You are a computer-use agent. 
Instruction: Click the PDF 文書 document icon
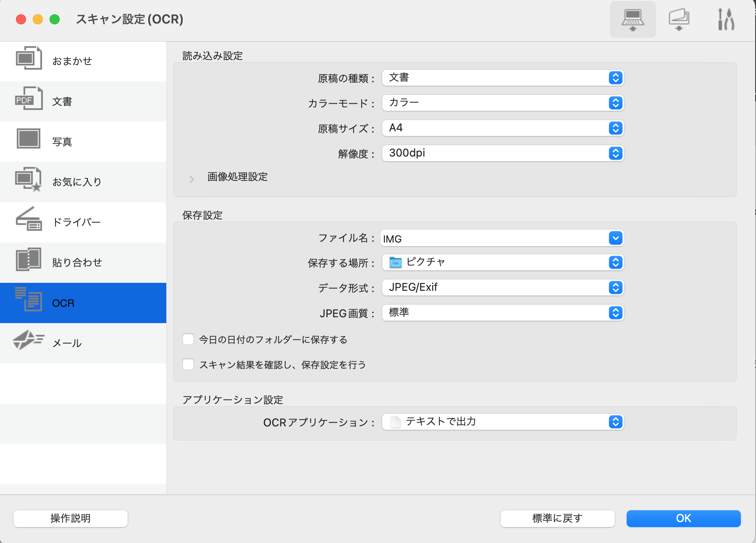coord(29,98)
